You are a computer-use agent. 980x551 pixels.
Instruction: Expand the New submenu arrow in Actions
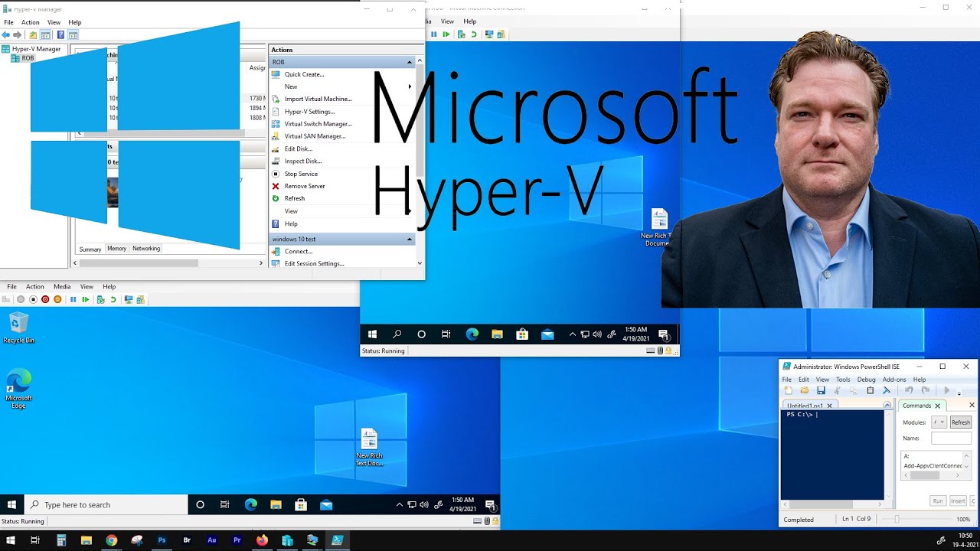[x=410, y=86]
